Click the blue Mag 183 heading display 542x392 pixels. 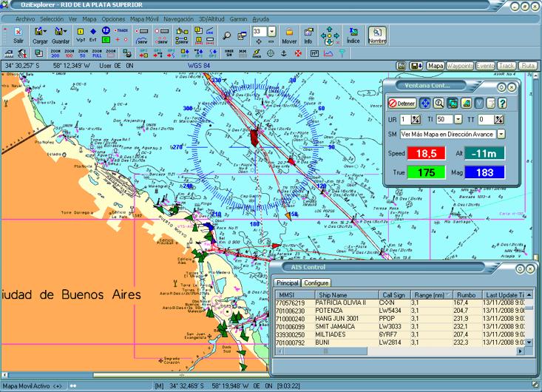click(x=484, y=172)
